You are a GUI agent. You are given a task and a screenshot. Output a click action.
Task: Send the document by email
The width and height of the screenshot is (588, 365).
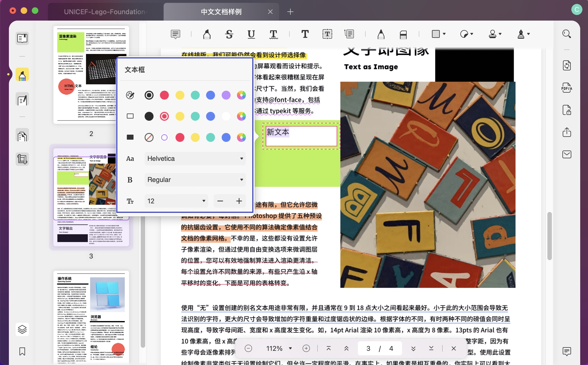coord(567,154)
